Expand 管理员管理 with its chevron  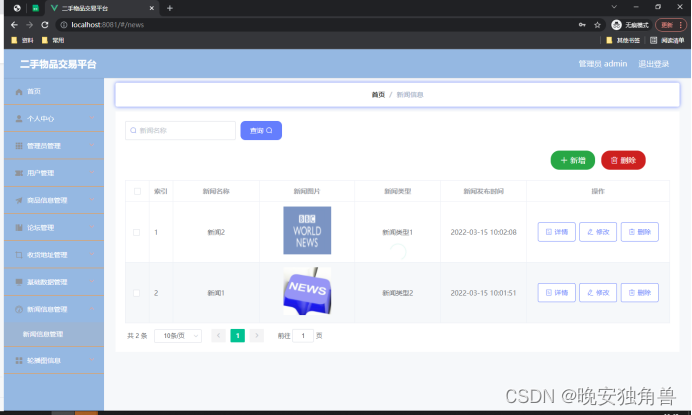[92, 145]
